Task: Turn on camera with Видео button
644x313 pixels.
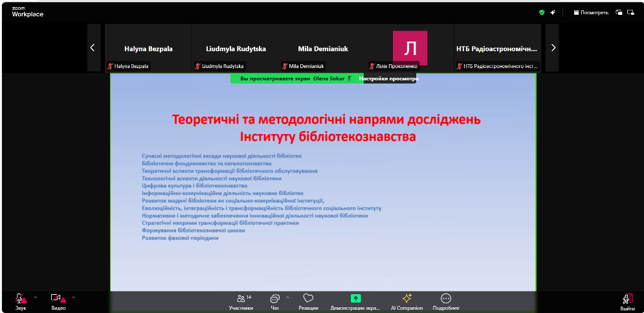Action: click(x=58, y=301)
